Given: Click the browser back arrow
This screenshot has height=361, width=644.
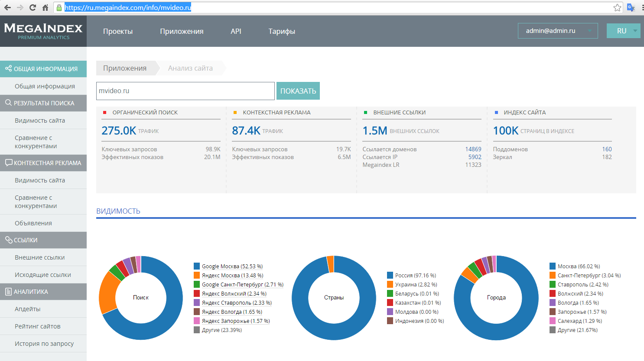Looking at the screenshot, I should (x=7, y=7).
